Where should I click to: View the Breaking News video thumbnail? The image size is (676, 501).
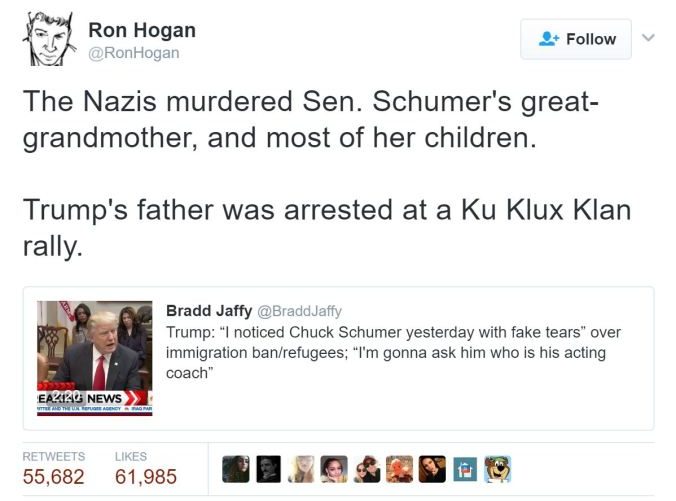[94, 358]
